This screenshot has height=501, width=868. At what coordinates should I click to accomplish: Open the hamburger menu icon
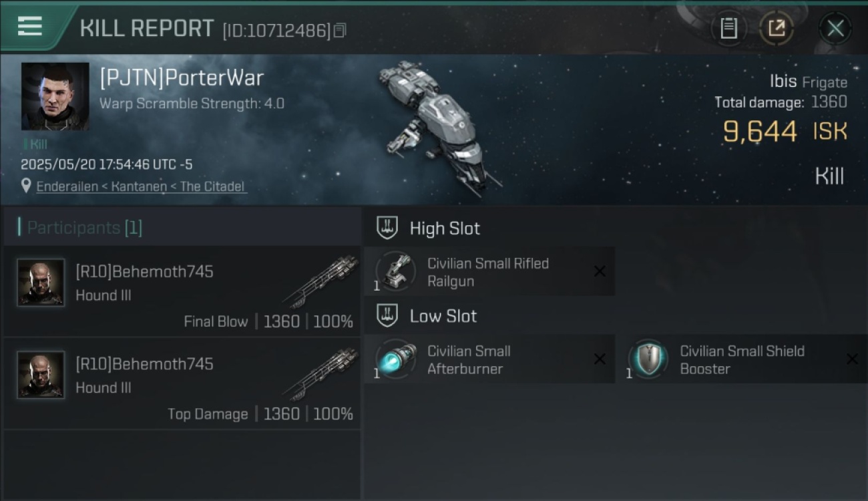pos(30,26)
